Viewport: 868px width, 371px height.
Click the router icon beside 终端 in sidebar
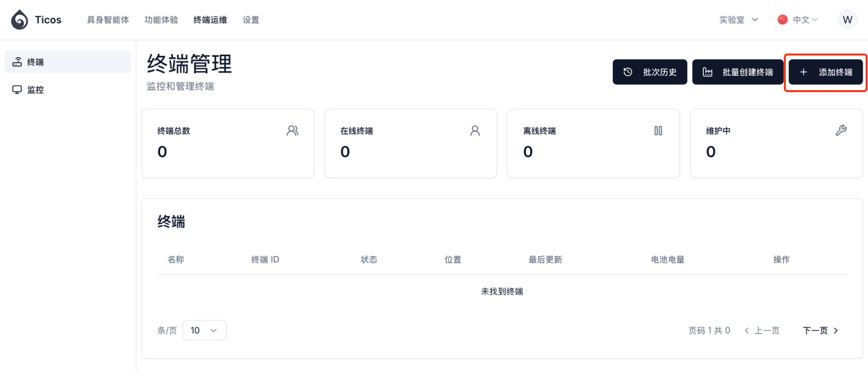pos(17,62)
